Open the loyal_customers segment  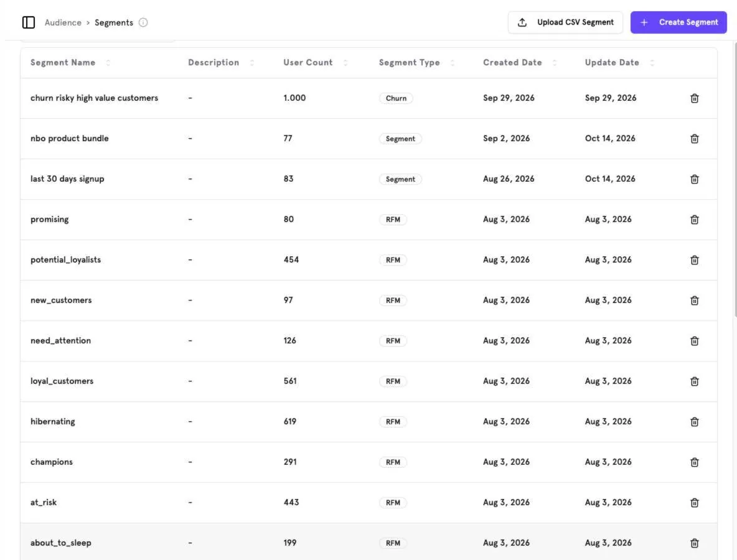point(62,381)
